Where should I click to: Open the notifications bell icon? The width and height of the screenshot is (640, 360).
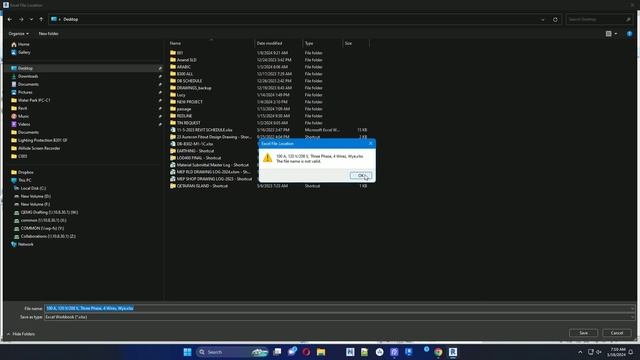[631, 352]
